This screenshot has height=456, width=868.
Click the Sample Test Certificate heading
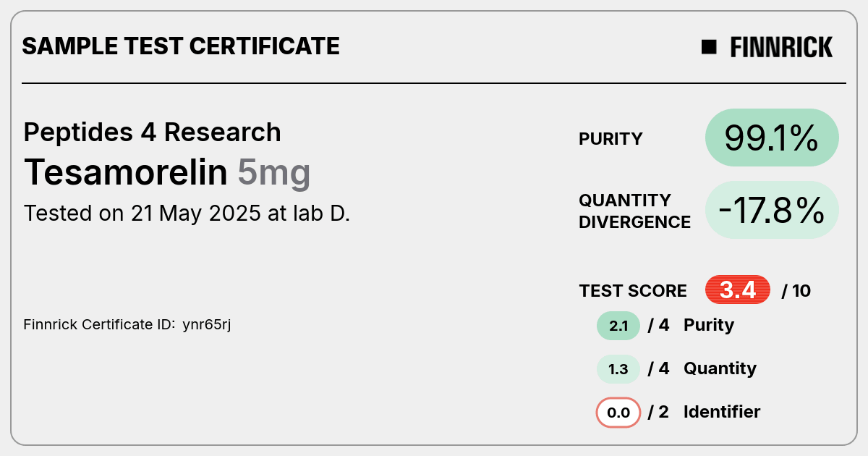tap(181, 46)
